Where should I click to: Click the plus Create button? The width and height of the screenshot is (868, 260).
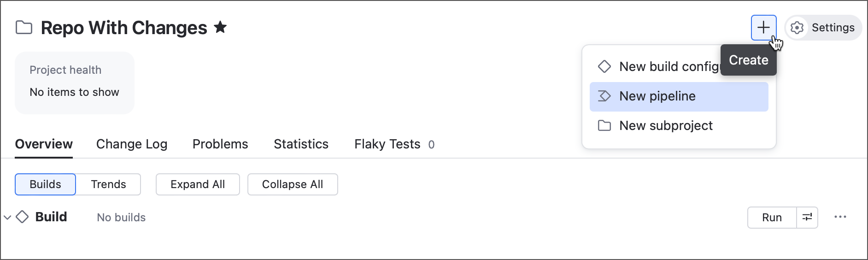coord(763,28)
